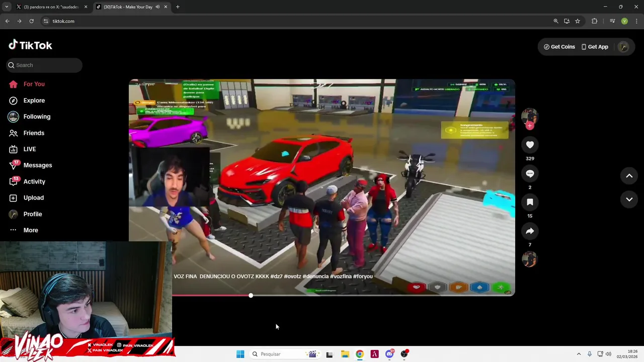Click the microphone icon in system tray
Image resolution: width=644 pixels, height=362 pixels.
pyautogui.click(x=589, y=354)
